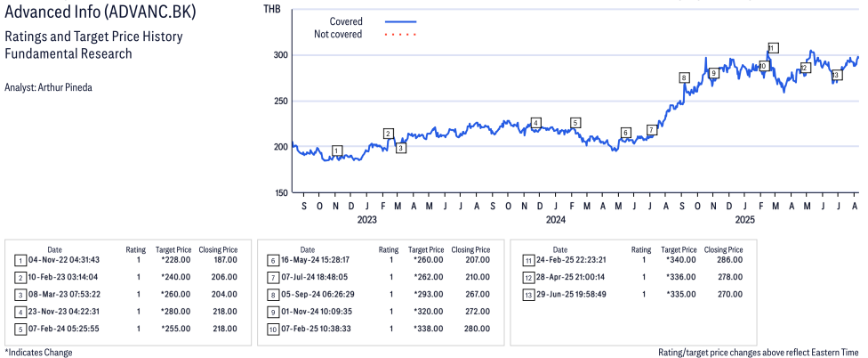868x358 pixels.
Task: Click chart marker 9 near November 2024
Action: 713,73
